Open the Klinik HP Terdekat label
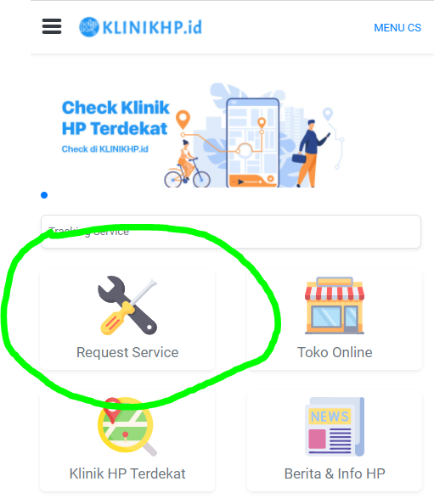Screen dimensions: 434x504 [127, 473]
